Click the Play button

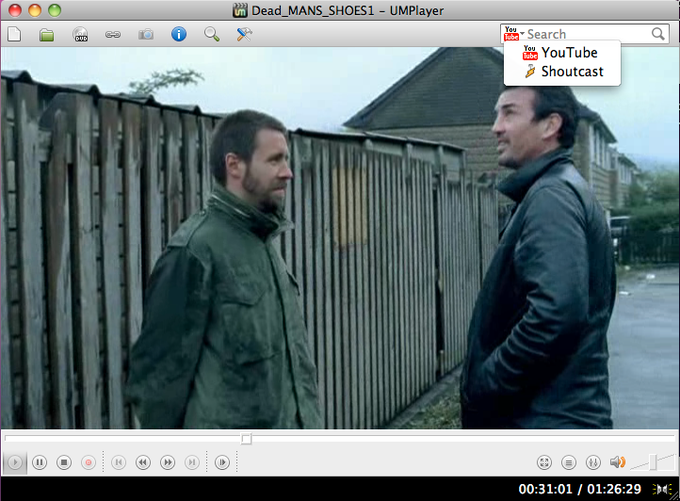point(15,462)
